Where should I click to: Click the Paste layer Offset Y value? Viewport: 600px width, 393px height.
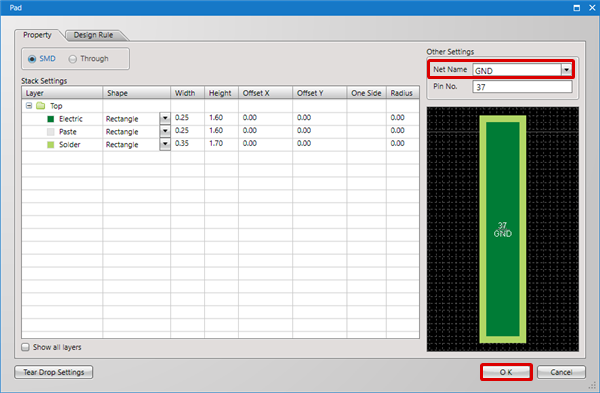click(304, 130)
